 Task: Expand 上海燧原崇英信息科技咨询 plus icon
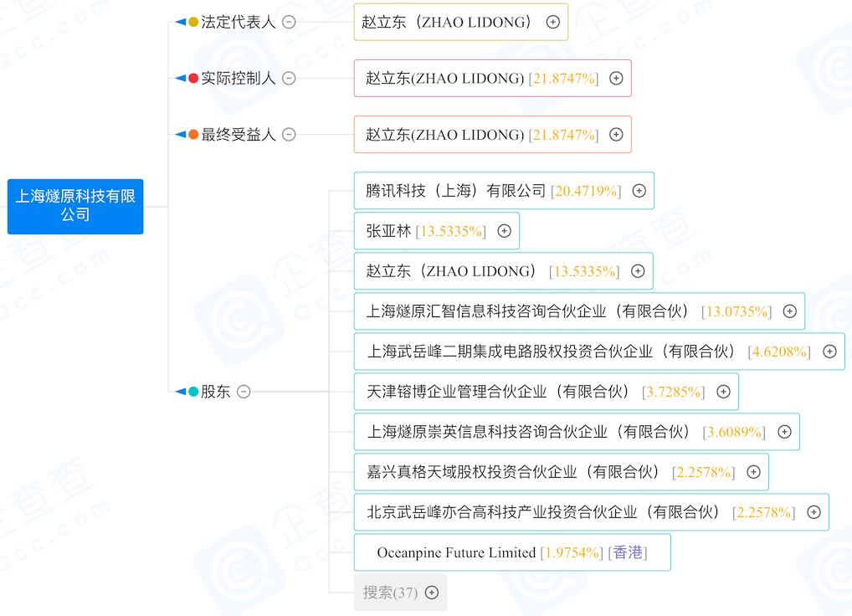click(784, 432)
